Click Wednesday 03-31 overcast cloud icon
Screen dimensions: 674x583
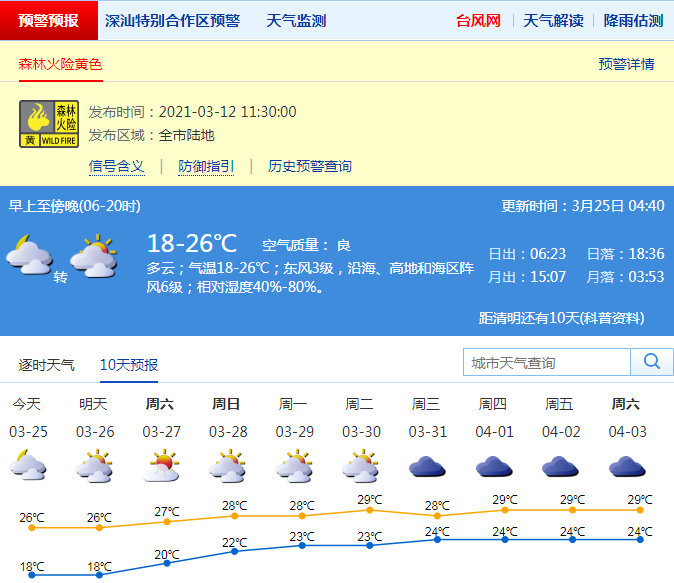[426, 466]
